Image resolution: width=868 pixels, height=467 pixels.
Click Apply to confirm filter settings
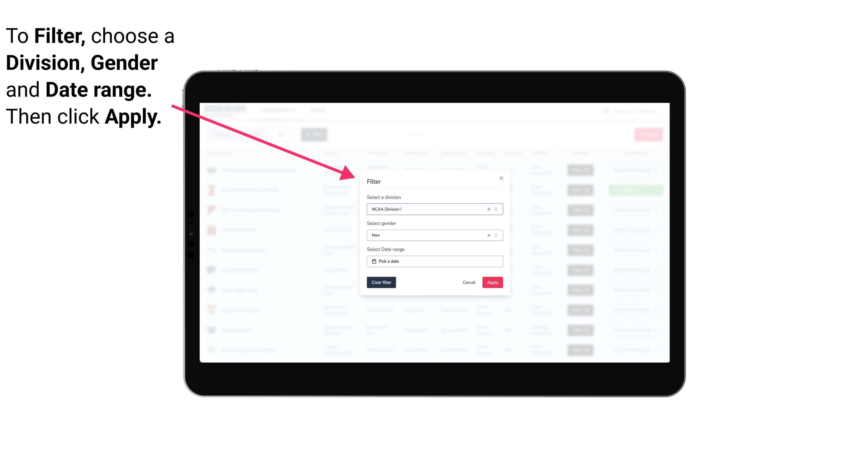pyautogui.click(x=492, y=283)
